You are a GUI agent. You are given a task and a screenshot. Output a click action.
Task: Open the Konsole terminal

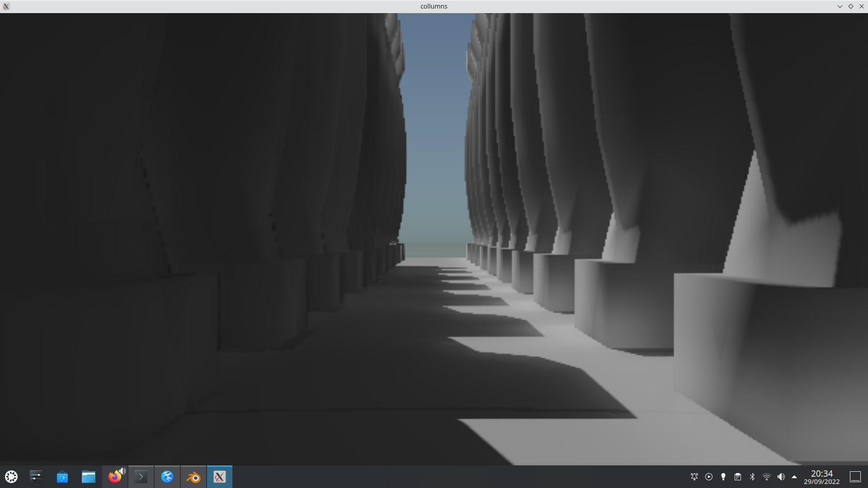click(x=141, y=477)
